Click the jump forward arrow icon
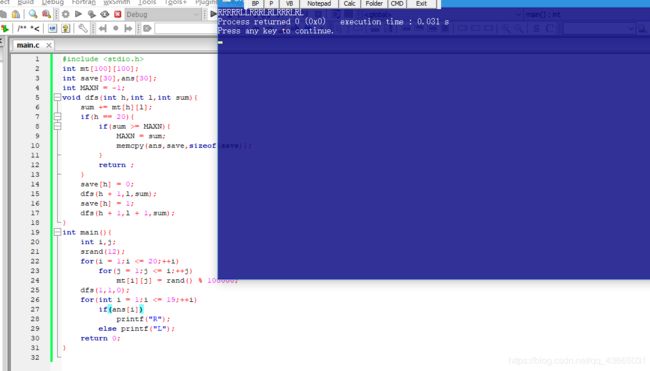This screenshot has height=371, width=650. pos(129,28)
